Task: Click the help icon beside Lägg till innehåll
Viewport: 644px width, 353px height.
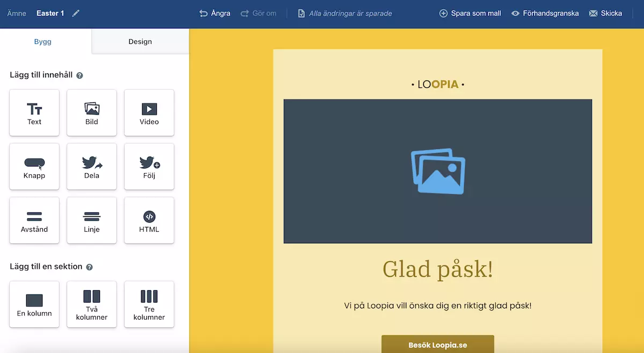Action: 79,76
